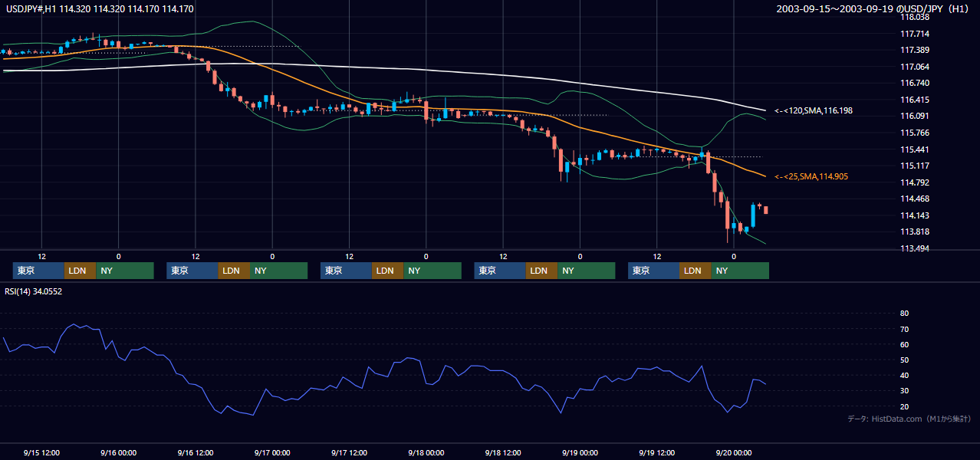Select the 115.441 price axis label

914,149
